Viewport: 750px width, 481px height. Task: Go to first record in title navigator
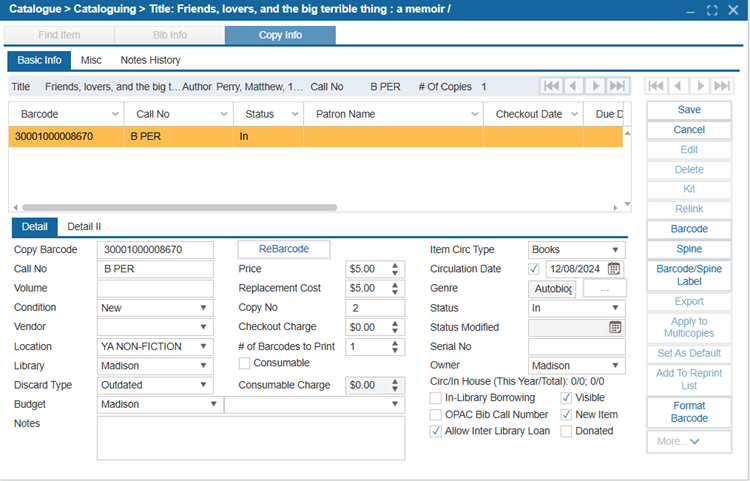click(x=551, y=86)
